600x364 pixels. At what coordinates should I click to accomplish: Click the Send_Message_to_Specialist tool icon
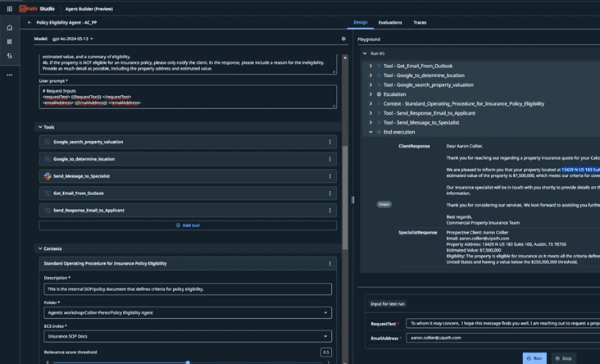coord(48,176)
